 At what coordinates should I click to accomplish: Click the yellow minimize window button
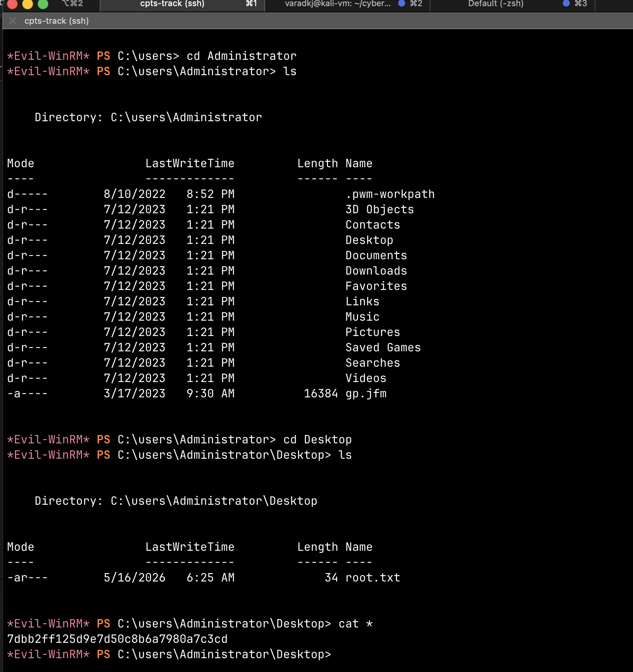click(x=28, y=4)
